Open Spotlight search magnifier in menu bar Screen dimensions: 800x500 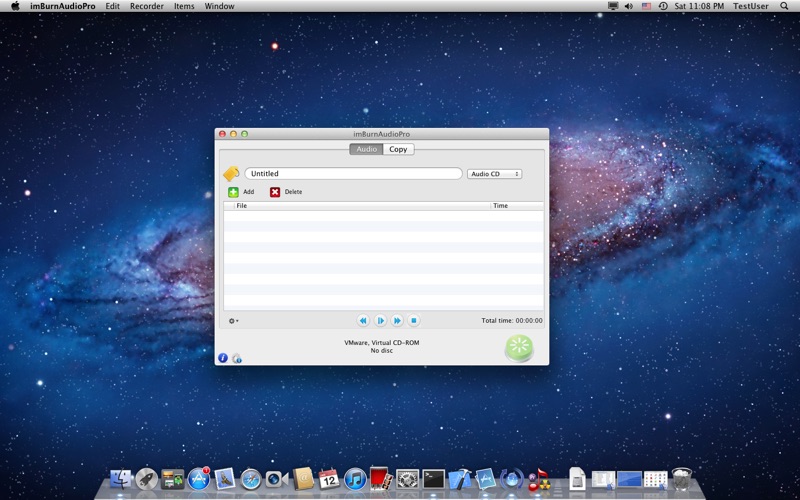tap(784, 6)
